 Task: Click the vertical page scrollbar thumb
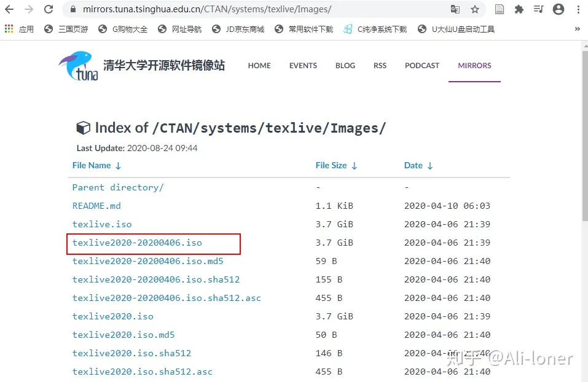click(x=585, y=136)
